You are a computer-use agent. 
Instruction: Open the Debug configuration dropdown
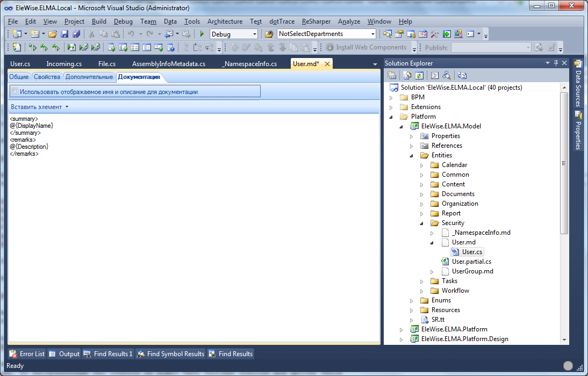(255, 34)
